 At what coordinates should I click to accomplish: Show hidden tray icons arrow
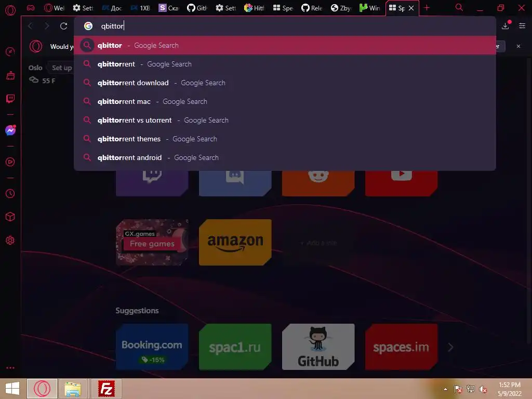pos(445,389)
